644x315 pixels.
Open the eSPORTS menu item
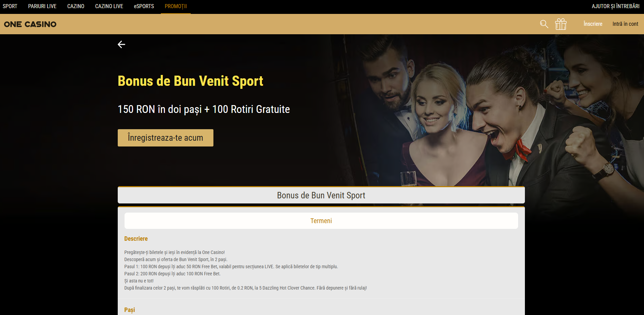pyautogui.click(x=144, y=6)
